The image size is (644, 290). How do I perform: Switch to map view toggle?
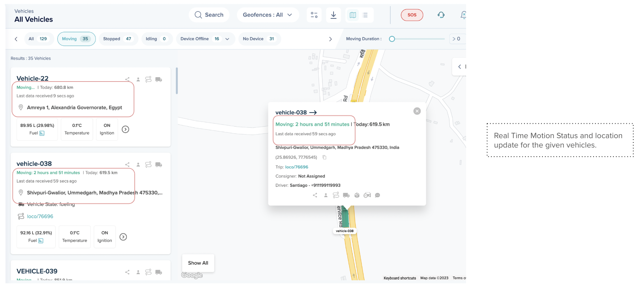[x=353, y=15]
